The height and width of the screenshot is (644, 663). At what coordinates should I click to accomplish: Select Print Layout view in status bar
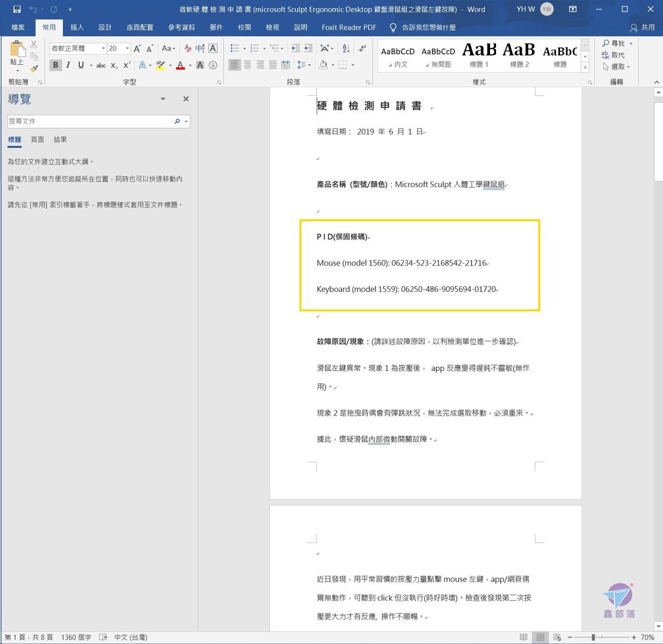tap(541, 638)
